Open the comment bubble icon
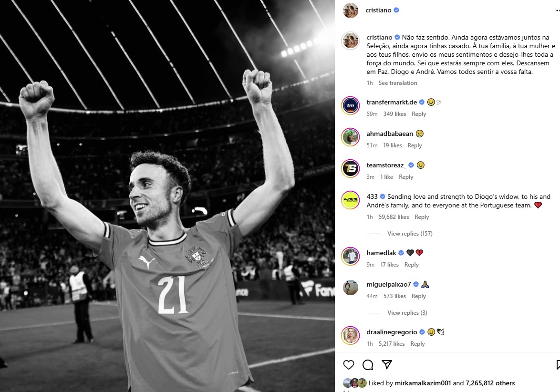The width and height of the screenshot is (560, 392). (x=368, y=365)
